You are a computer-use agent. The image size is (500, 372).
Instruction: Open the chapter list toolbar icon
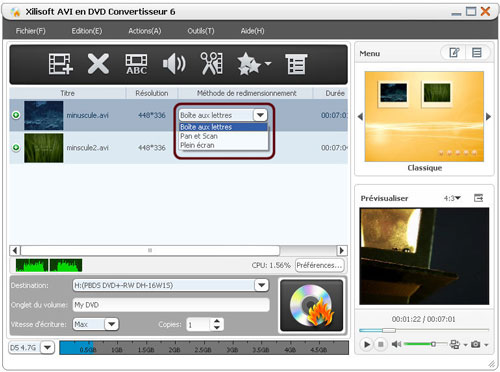(296, 64)
